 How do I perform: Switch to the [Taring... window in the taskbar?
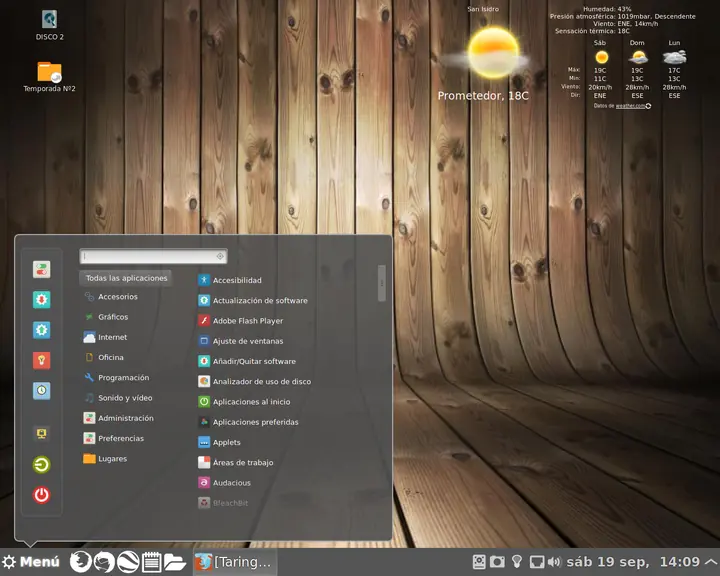234,561
